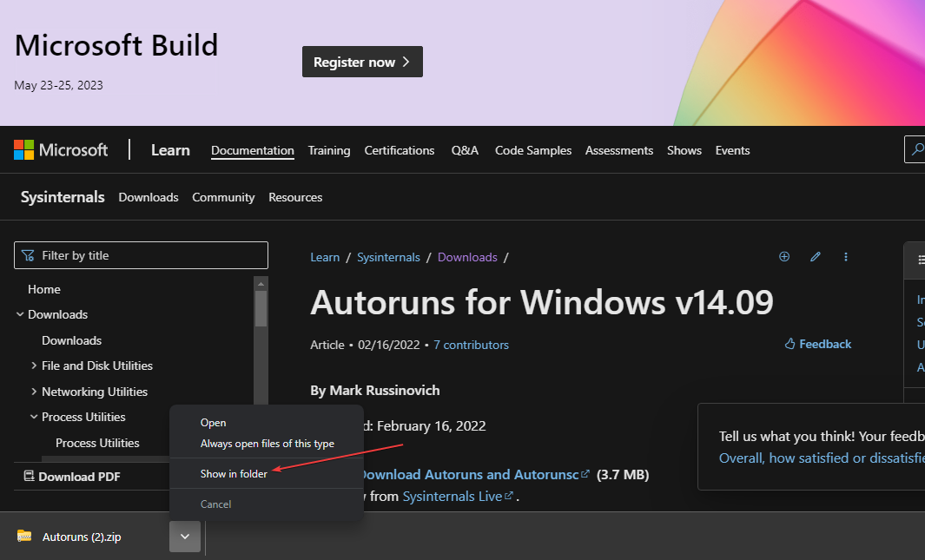Click the Download PDF button
Viewport: 925px width, 560px height.
(72, 477)
